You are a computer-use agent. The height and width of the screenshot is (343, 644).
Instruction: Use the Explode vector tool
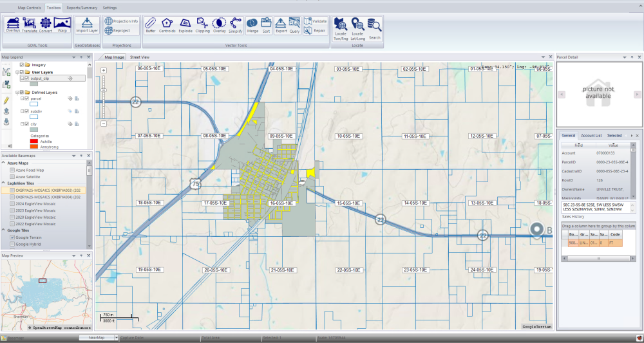185,25
